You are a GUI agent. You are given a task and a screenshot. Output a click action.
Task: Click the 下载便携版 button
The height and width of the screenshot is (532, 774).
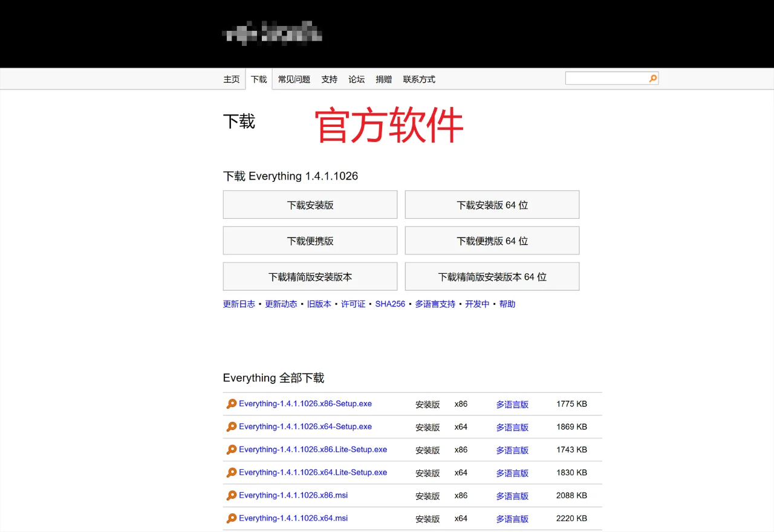tap(310, 240)
